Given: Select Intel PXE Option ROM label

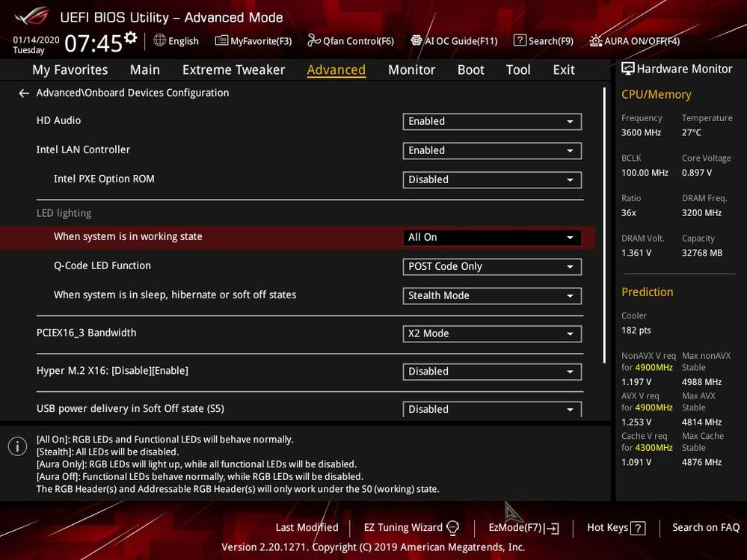Looking at the screenshot, I should pos(104,179).
